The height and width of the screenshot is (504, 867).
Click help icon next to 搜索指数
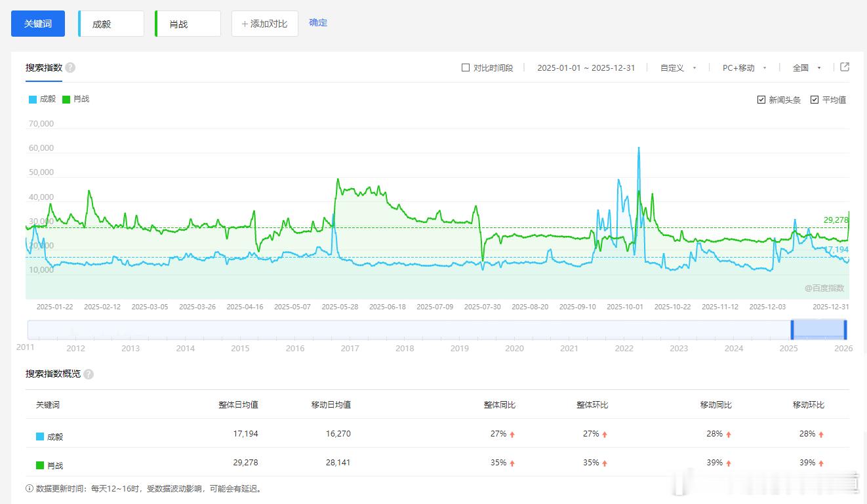[x=70, y=68]
